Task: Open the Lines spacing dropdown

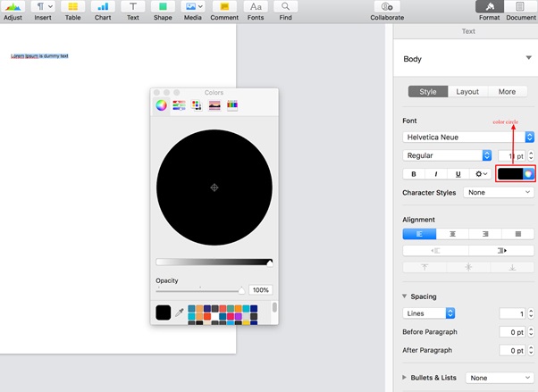Action: 429,313
